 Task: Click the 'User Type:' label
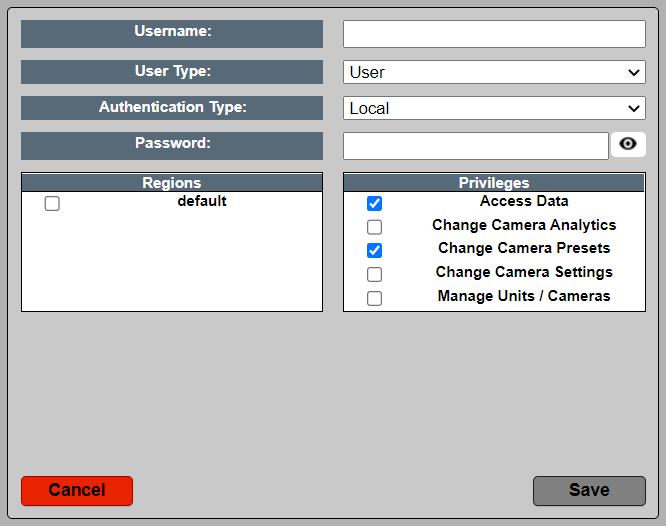click(172, 71)
